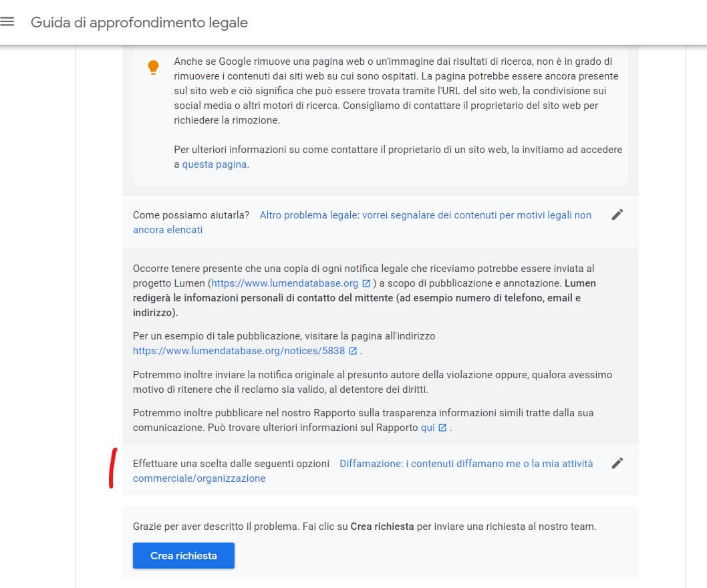
Task: Edit the 'Come possiamo aiutarla?' answer with pencil
Action: [617, 214]
